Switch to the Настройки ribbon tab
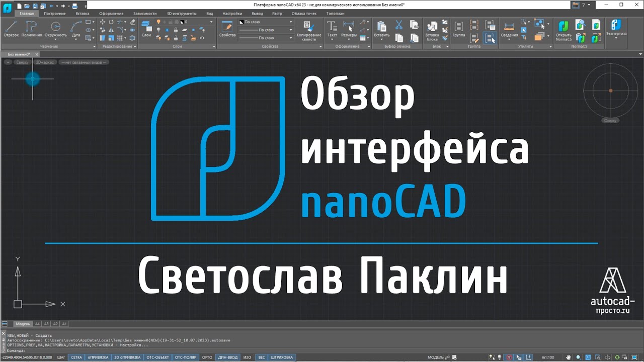This screenshot has height=362, width=644. pos(232,14)
